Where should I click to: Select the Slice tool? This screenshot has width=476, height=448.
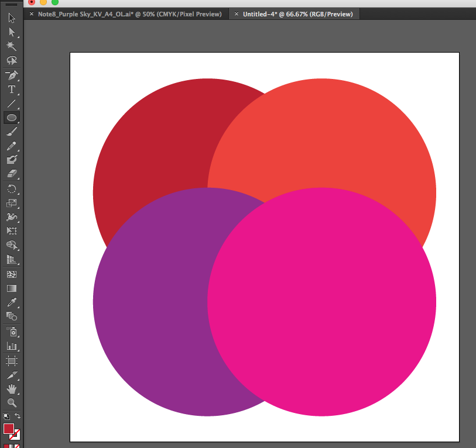pyautogui.click(x=12, y=375)
